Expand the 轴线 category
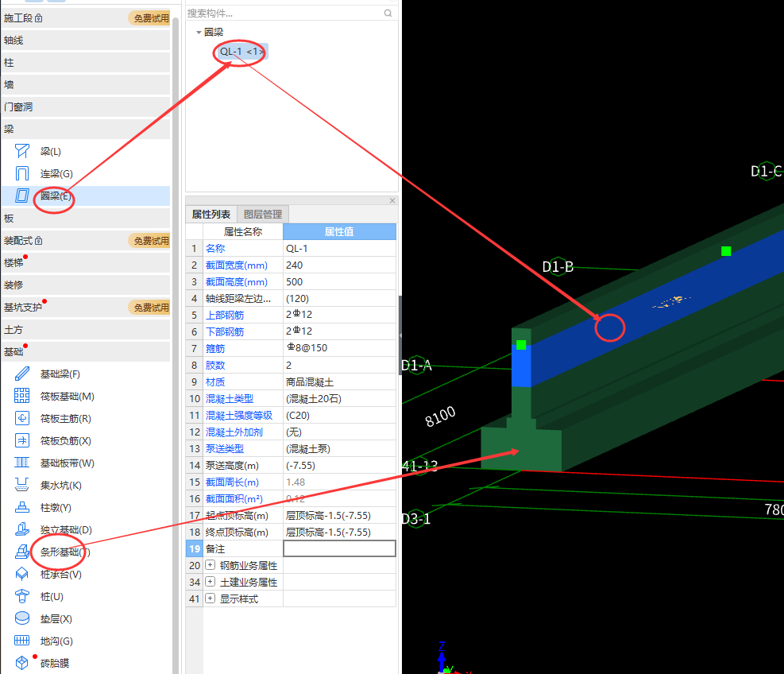Screen dimensions: 784x674 pyautogui.click(x=86, y=40)
